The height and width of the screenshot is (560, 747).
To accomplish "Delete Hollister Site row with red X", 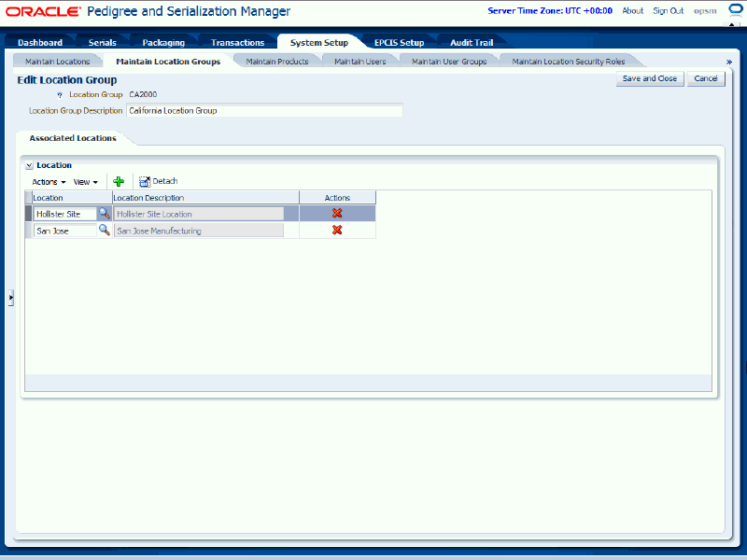I will [x=337, y=214].
